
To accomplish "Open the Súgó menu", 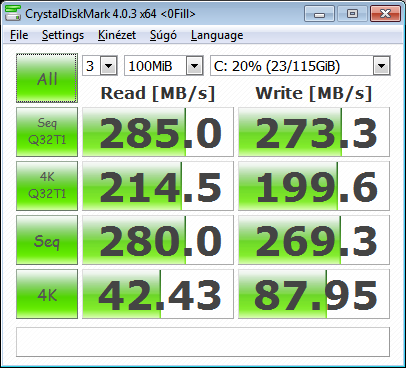I will [163, 35].
